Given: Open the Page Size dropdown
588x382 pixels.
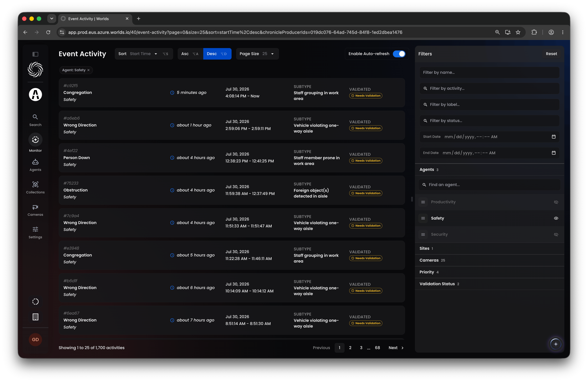Looking at the screenshot, I should [x=257, y=54].
